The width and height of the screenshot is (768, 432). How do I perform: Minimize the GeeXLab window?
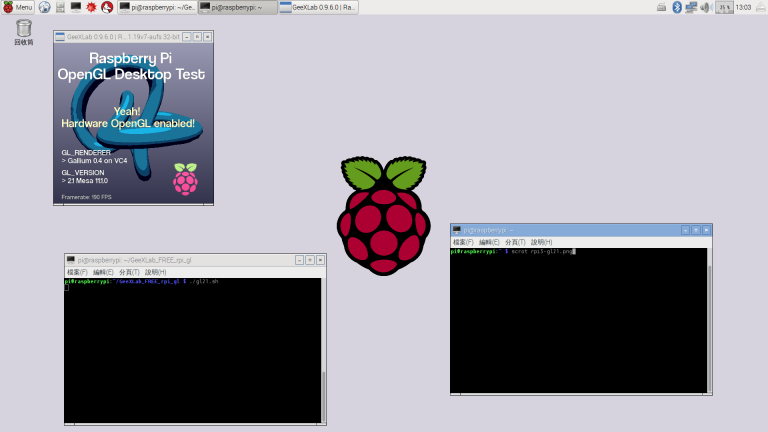(x=187, y=37)
